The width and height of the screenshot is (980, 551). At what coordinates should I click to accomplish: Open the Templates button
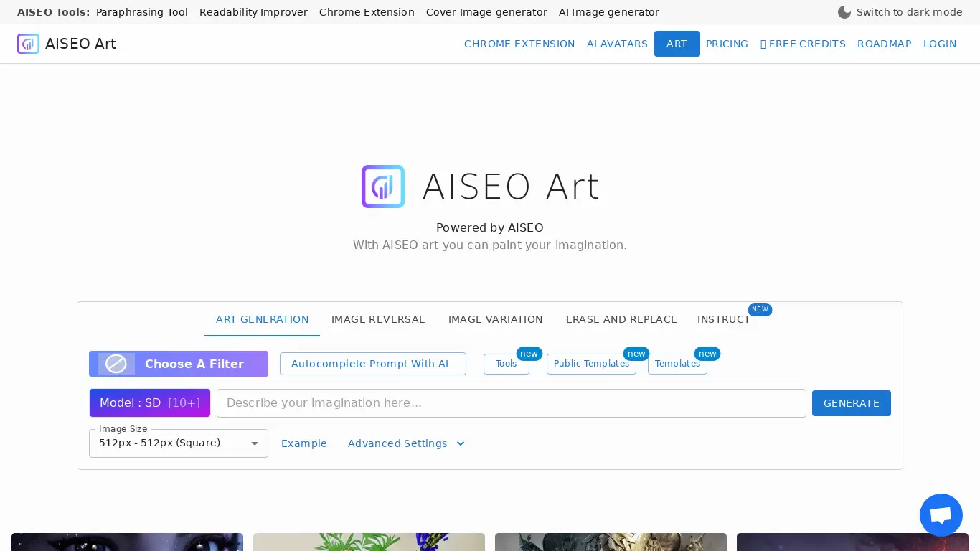click(677, 364)
